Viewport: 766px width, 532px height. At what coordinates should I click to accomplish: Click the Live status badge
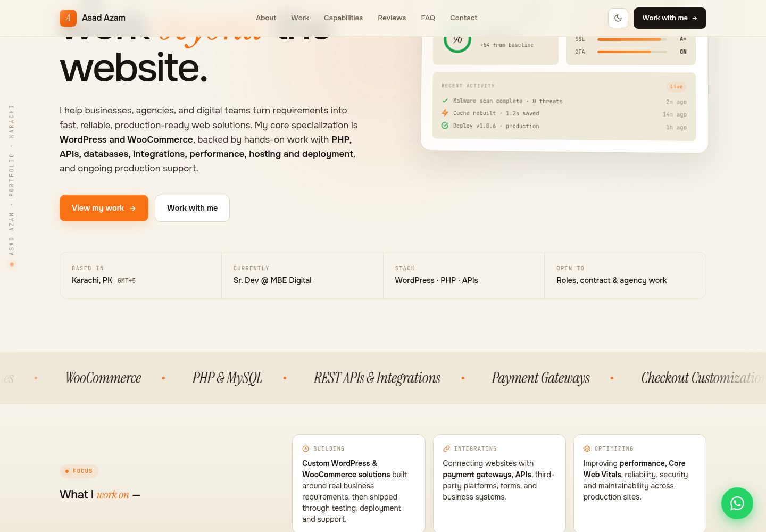[677, 87]
